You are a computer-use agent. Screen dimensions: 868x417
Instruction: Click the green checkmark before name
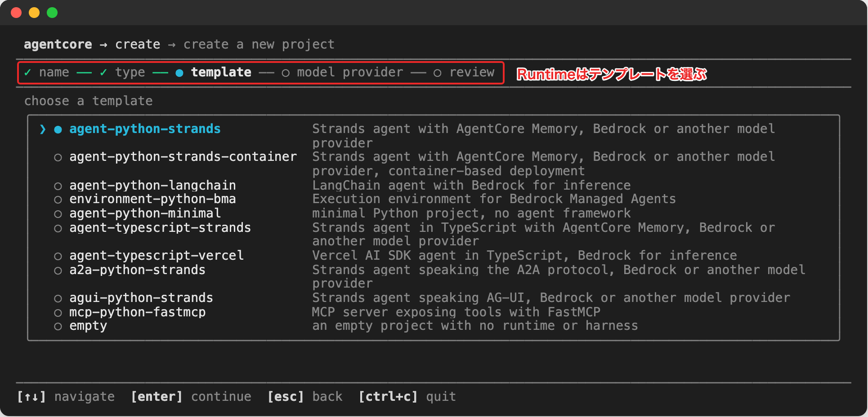(x=28, y=72)
